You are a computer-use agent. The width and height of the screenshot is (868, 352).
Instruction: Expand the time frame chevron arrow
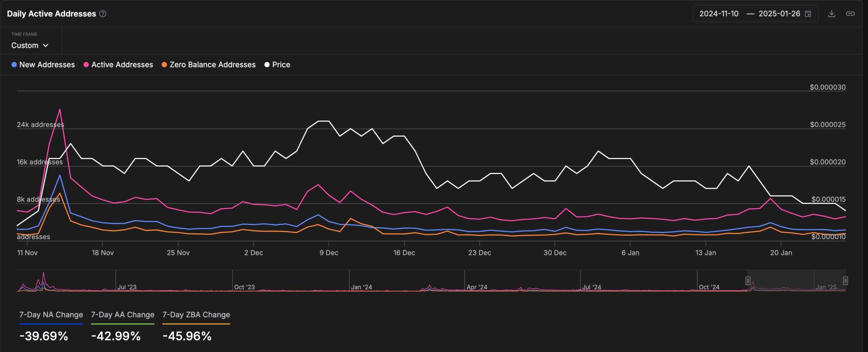46,45
